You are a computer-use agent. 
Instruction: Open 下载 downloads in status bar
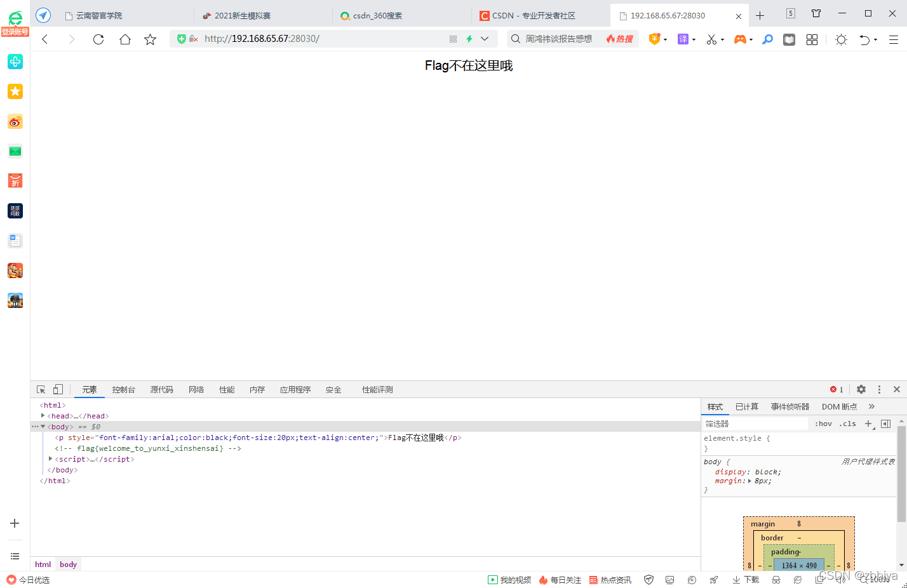746,580
